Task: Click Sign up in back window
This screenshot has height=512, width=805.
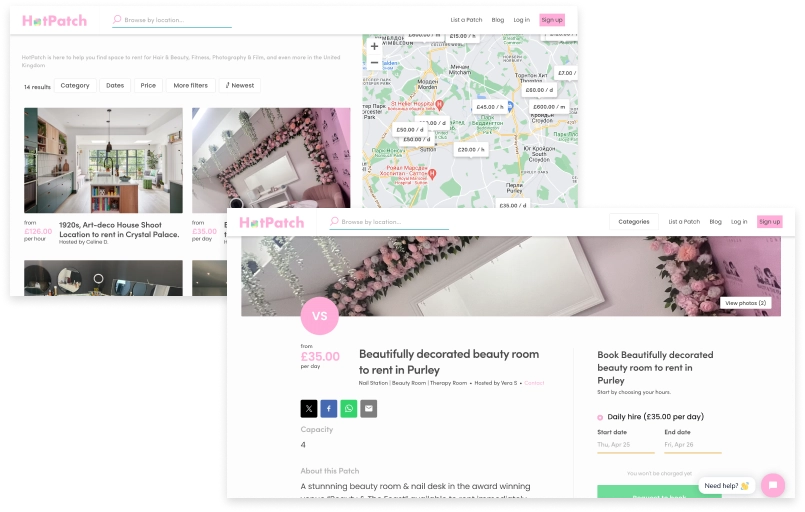Action: 552,20
